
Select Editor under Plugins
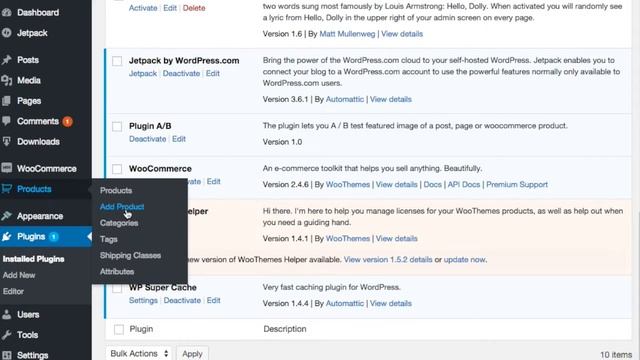13,291
